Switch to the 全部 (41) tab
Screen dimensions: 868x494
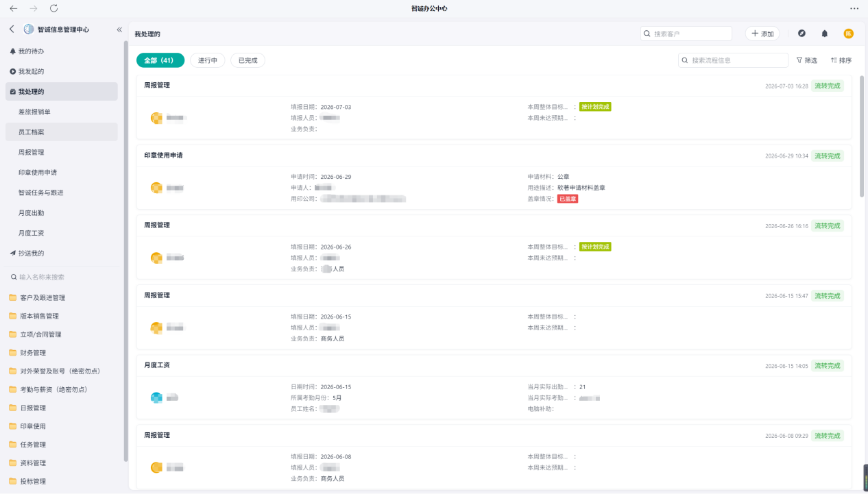point(160,60)
